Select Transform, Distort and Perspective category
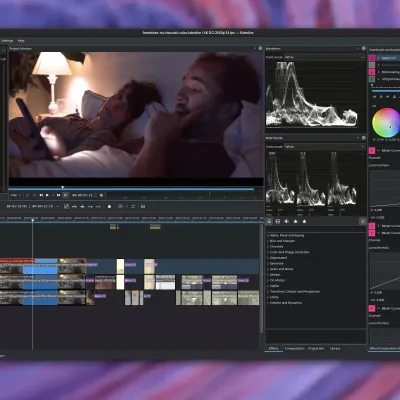 [x=295, y=292]
